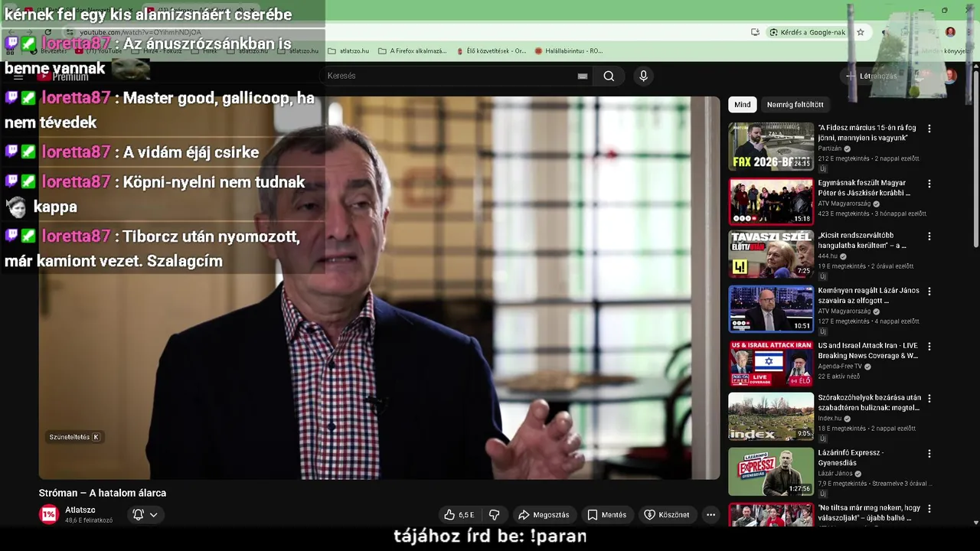The image size is (980, 551).
Task: Open the US & Israel Attack Iran live thumbnail
Action: 771,364
